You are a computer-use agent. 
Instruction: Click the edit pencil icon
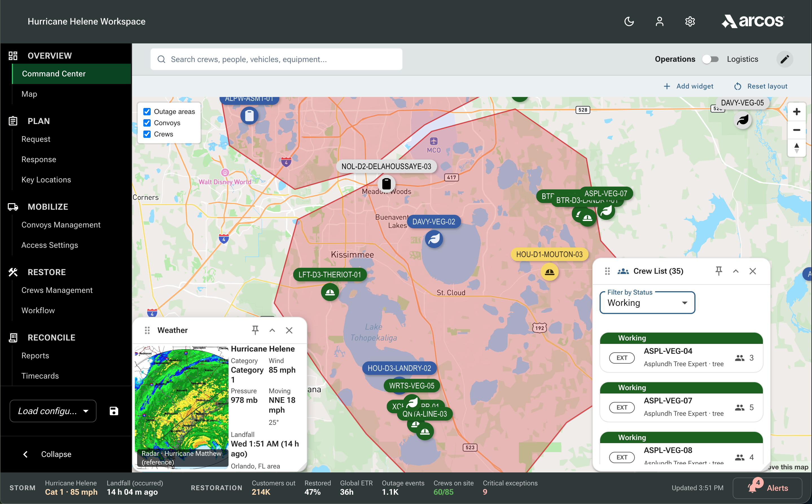(785, 59)
